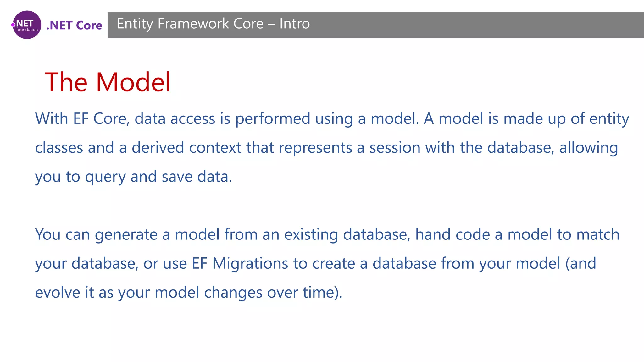Click the grey header banner's right side

click(535, 25)
